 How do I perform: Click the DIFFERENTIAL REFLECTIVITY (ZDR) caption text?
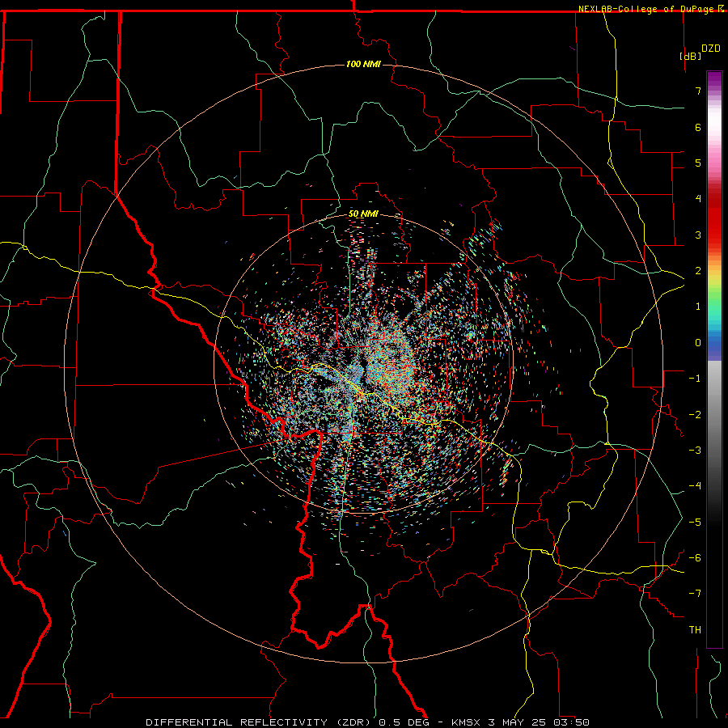[x=258, y=722]
